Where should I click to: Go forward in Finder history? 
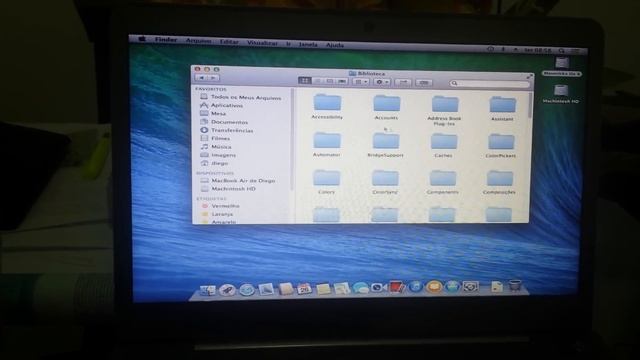[x=213, y=78]
